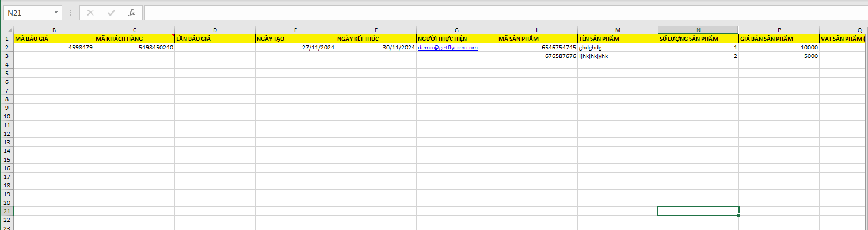Click the MÃ KHÁCH HÀNG header cell
The image size is (868, 230).
[134, 39]
